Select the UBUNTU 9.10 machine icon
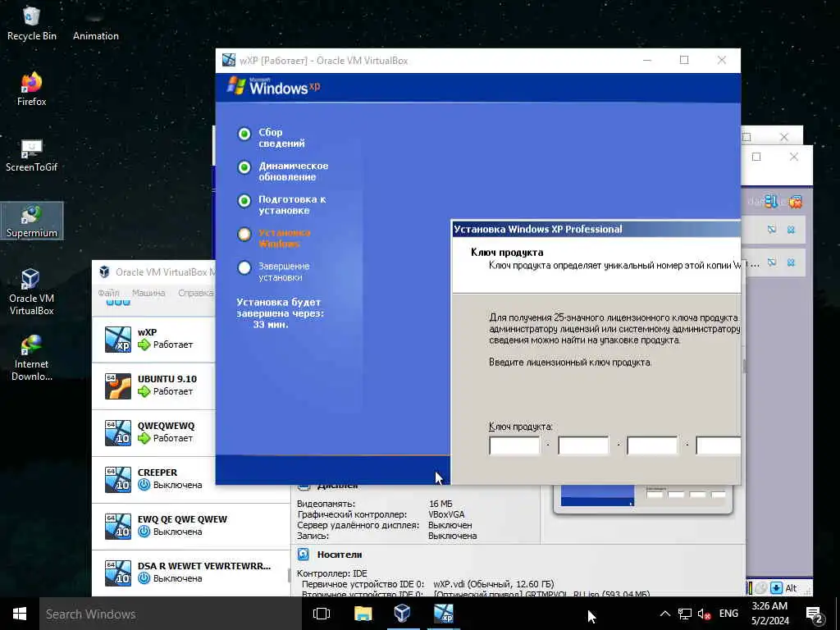 click(118, 386)
